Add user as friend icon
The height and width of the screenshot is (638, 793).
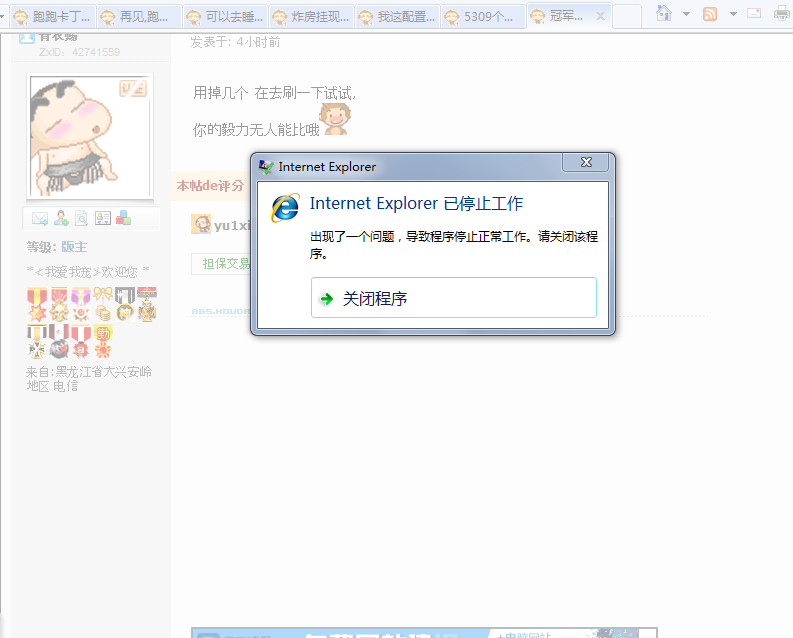61,218
